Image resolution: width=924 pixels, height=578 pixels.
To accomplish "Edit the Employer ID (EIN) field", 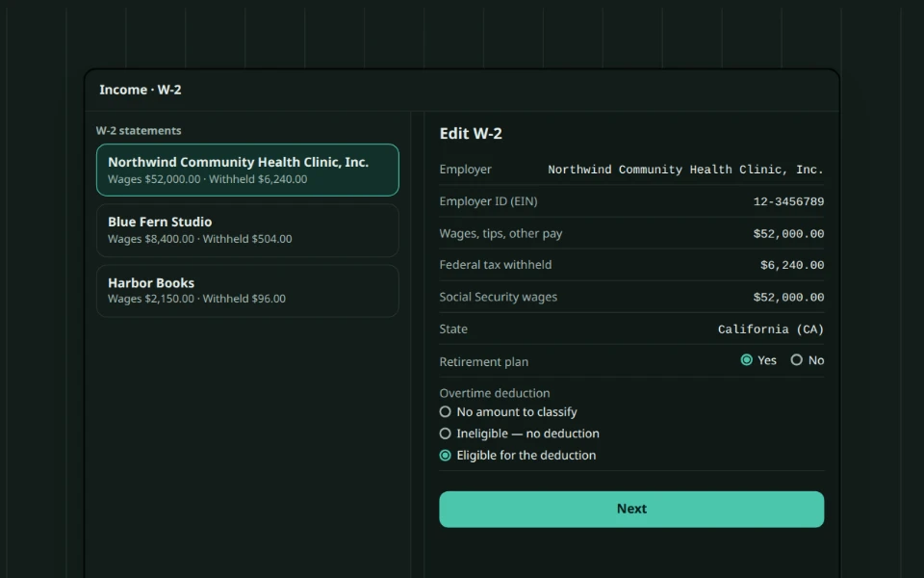I will coord(788,201).
